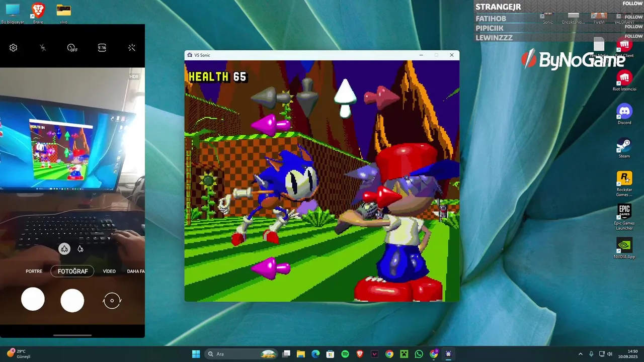Launch NVIDIA App from the desktop
Screen dimensions: 644x362
pos(624,248)
